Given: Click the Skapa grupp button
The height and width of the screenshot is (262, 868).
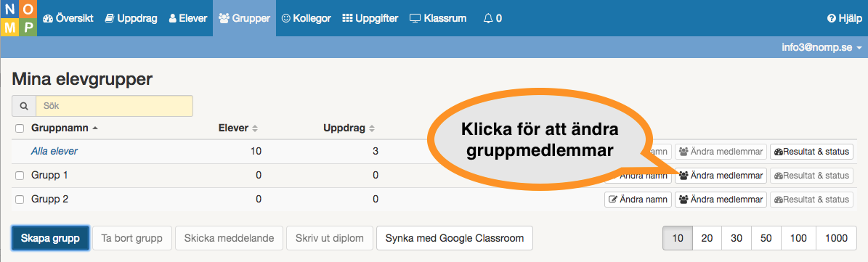Looking at the screenshot, I should (50, 238).
